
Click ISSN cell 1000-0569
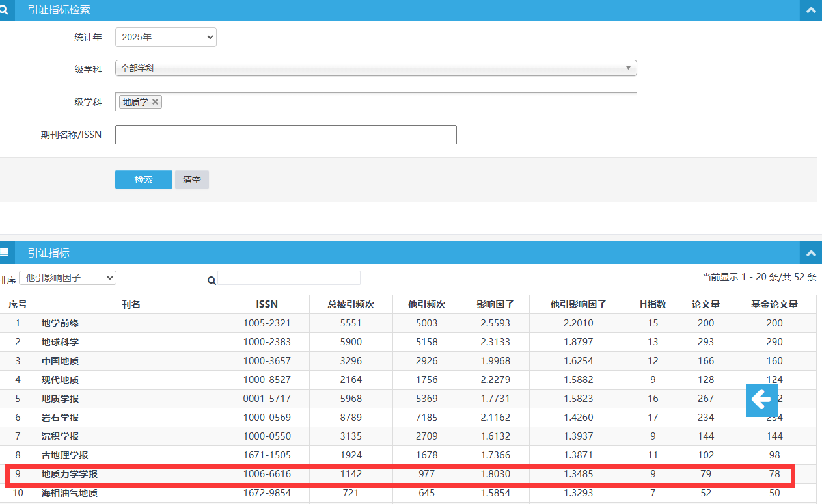[267, 418]
